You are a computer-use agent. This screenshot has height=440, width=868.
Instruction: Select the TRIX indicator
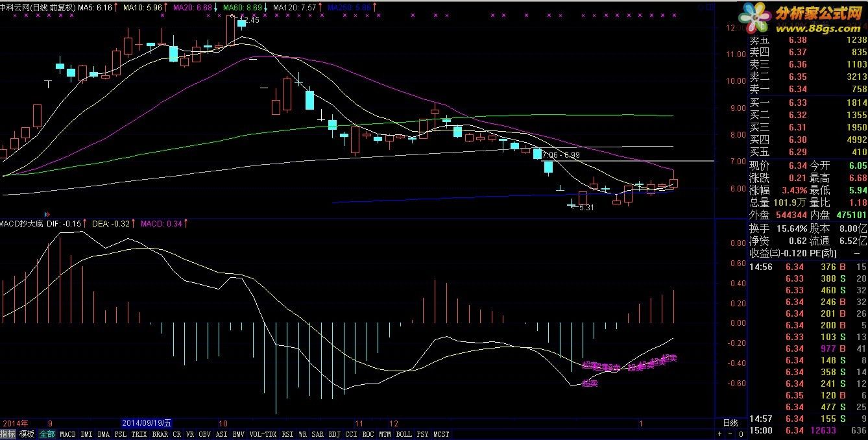[139, 434]
